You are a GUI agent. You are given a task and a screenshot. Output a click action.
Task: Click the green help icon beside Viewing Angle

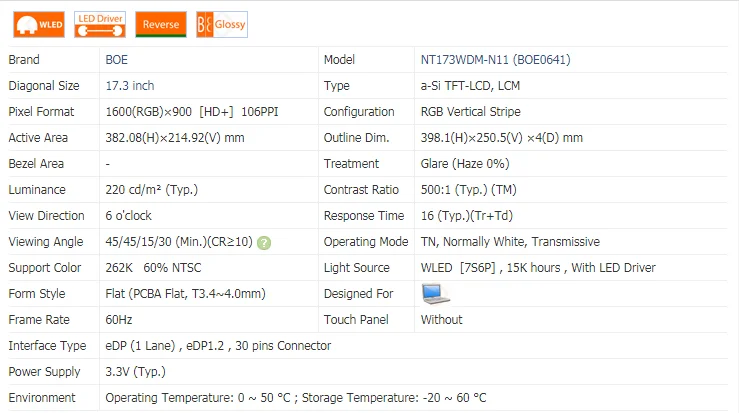264,243
